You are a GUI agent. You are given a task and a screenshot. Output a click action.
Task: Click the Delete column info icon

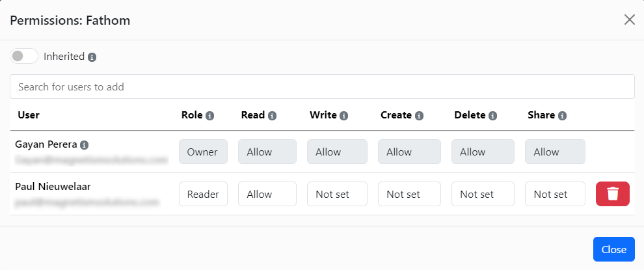coord(493,116)
